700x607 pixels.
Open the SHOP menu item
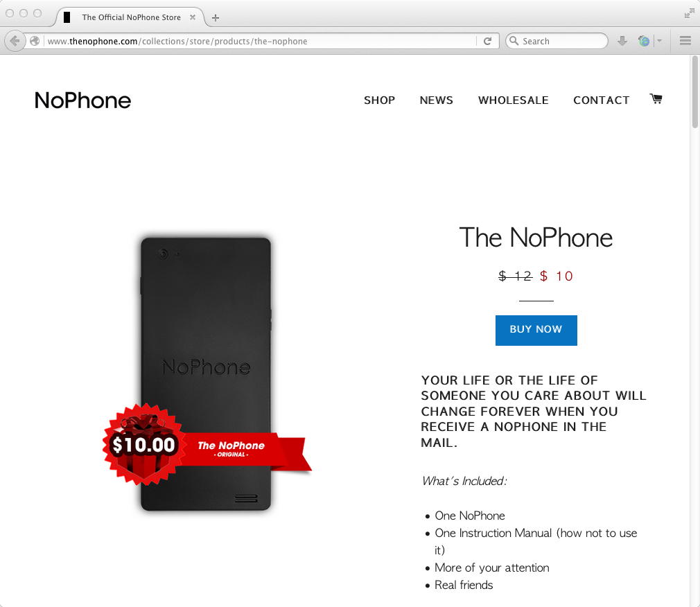380,100
